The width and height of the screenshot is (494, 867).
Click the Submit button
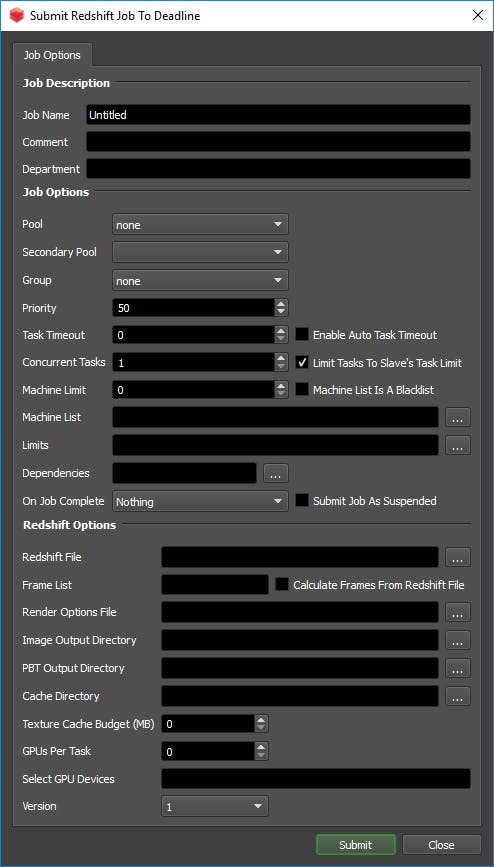click(356, 845)
